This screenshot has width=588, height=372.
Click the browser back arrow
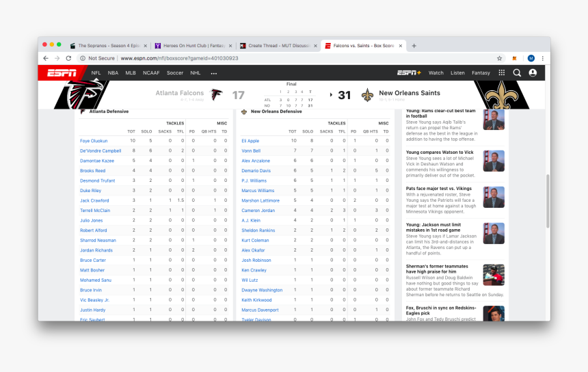[x=45, y=58]
